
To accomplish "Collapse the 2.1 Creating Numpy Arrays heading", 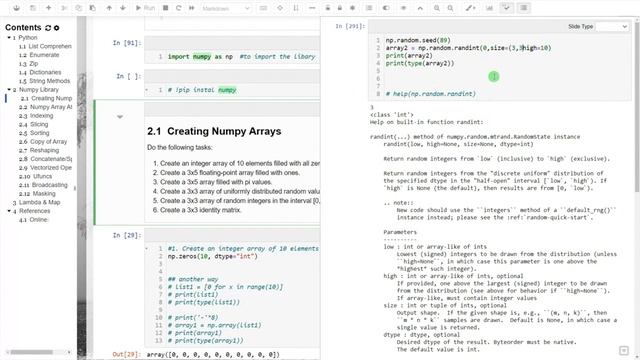I will click(120, 117).
